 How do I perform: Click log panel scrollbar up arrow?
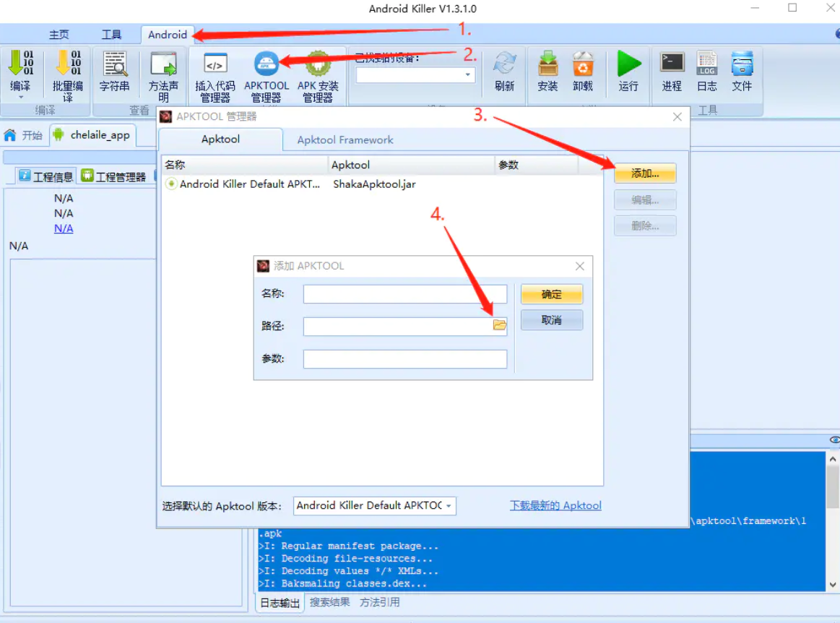tap(833, 458)
